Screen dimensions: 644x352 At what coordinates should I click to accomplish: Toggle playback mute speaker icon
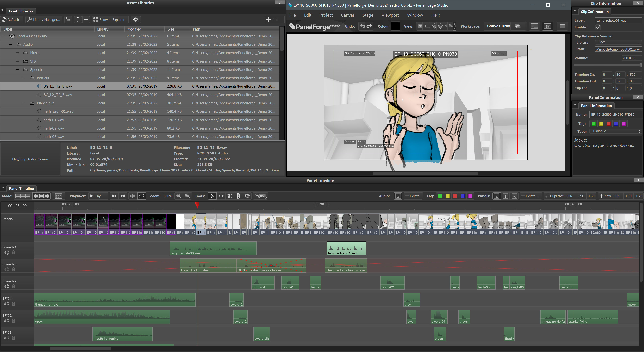132,196
